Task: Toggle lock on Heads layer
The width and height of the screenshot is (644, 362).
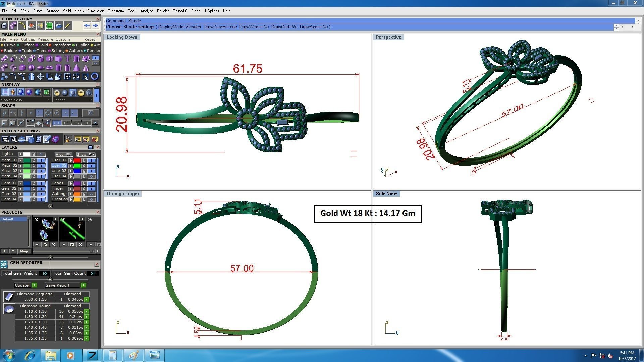Action: (84, 183)
